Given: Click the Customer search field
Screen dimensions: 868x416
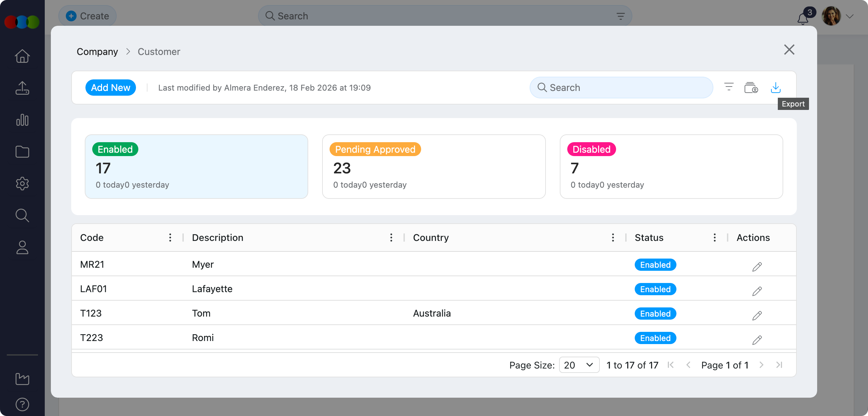Looking at the screenshot, I should click(x=621, y=88).
